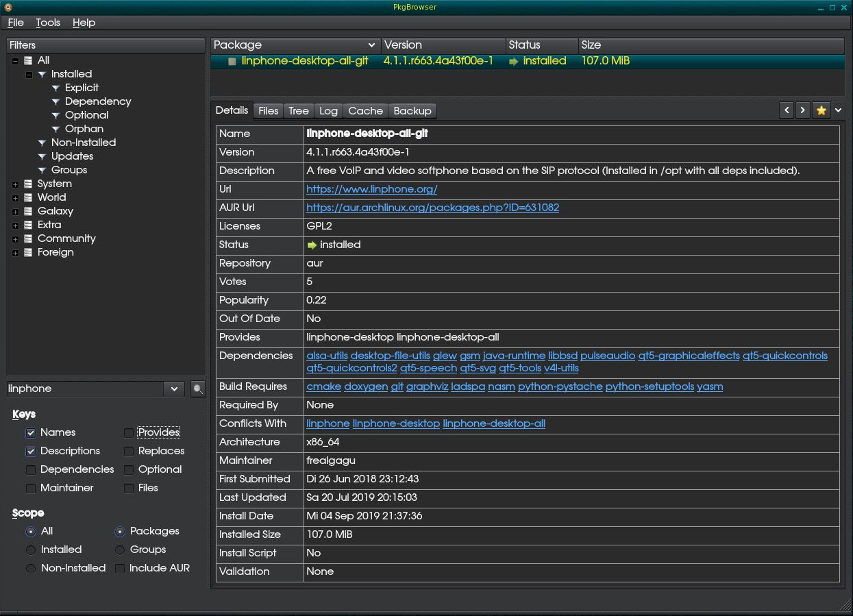Screen dimensions: 853x616
Task: Expand the System repository tree node
Action: [x=15, y=184]
